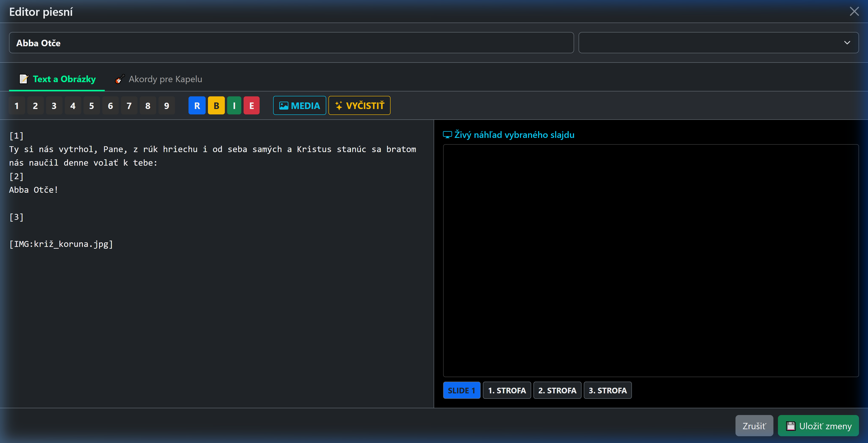The width and height of the screenshot is (868, 443).
Task: Show 2. STROFA in the preview
Action: (x=557, y=390)
